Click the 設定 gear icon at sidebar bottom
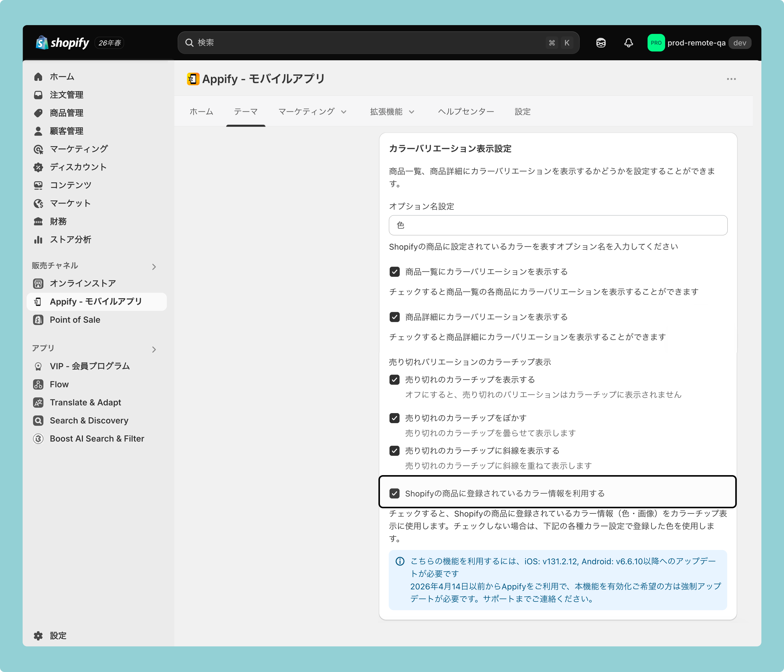The height and width of the screenshot is (672, 784). click(x=38, y=636)
